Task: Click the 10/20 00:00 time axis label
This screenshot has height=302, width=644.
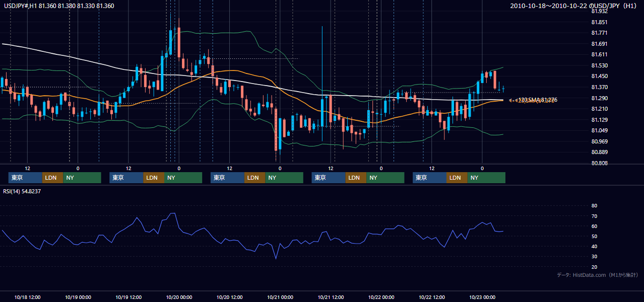Action: (x=179, y=297)
